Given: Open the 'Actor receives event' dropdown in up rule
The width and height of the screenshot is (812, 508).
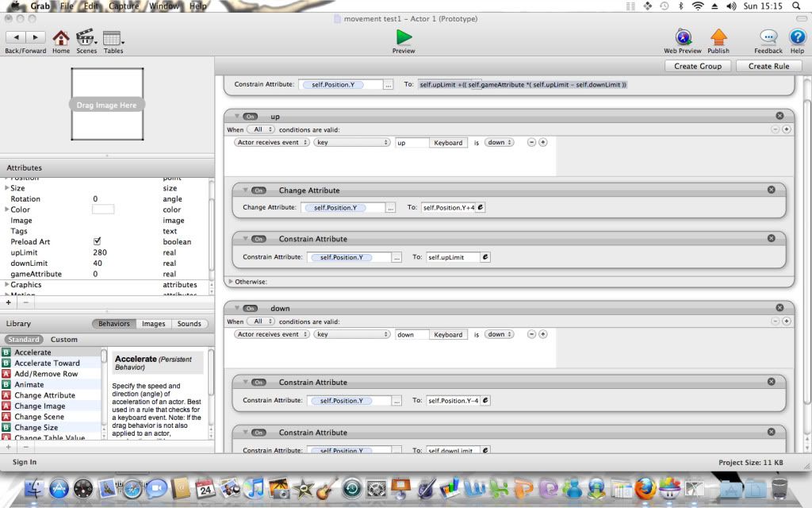Looking at the screenshot, I should (271, 143).
